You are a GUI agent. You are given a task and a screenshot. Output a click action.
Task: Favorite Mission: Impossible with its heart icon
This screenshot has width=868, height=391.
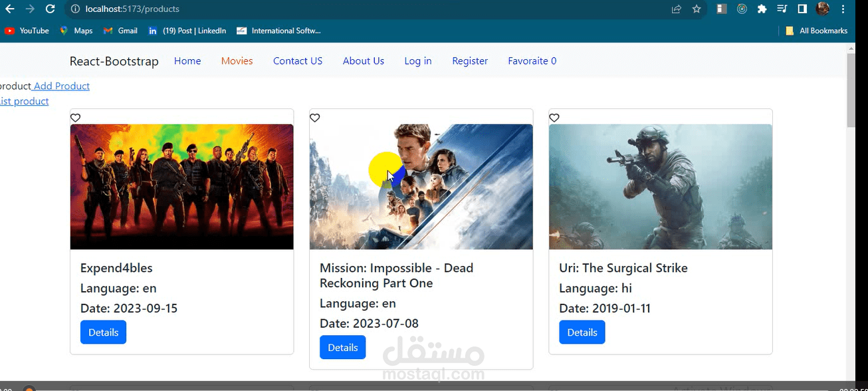[315, 118]
